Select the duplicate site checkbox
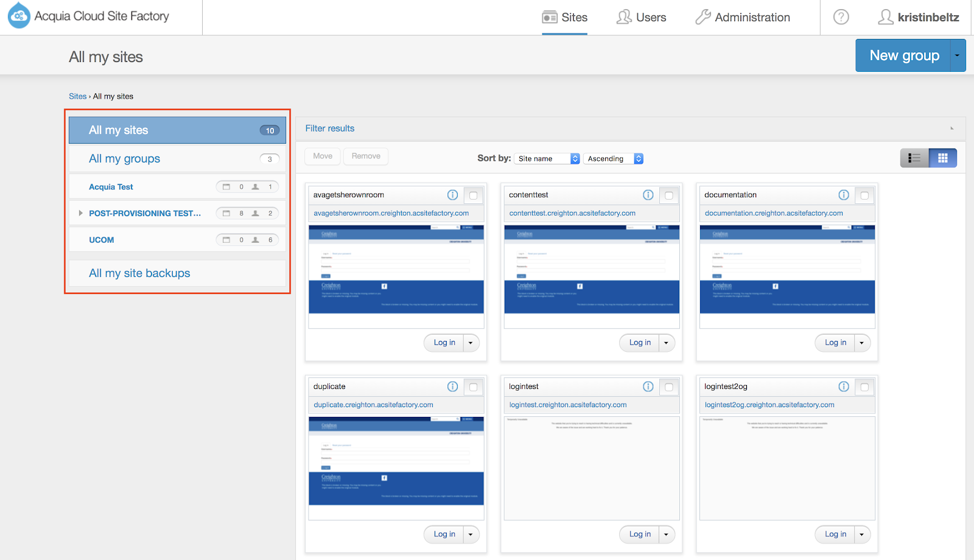Image resolution: width=974 pixels, height=560 pixels. pos(473,387)
